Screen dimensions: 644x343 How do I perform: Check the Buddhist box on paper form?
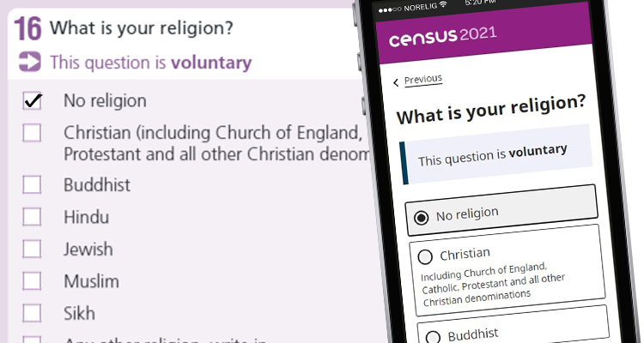pos(32,184)
